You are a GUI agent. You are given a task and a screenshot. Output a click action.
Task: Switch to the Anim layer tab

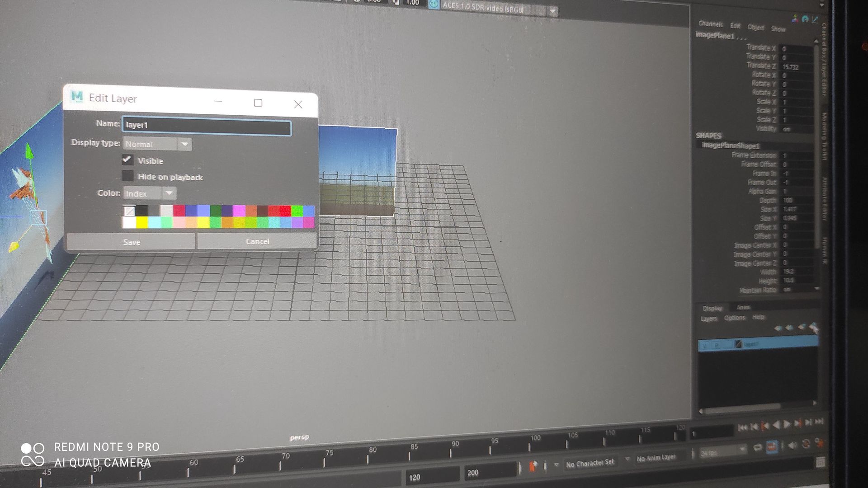click(743, 307)
